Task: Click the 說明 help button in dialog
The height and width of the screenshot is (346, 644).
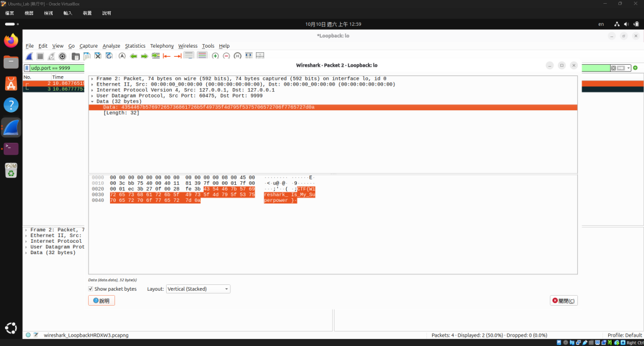Action: coord(101,300)
